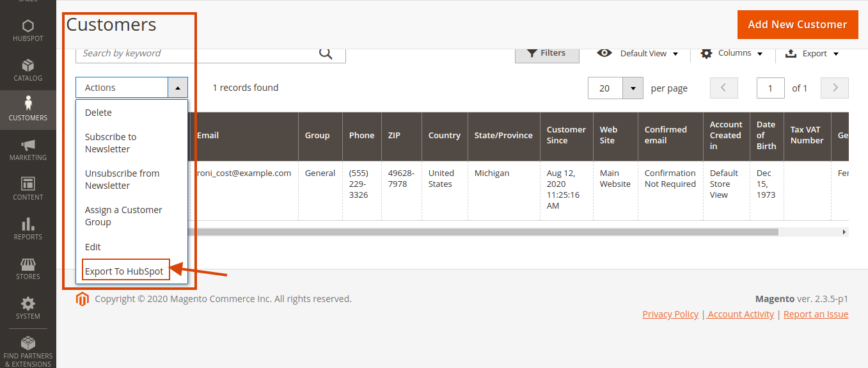The height and width of the screenshot is (368, 868).
Task: Click the scrollbar right arrow
Action: (844, 232)
